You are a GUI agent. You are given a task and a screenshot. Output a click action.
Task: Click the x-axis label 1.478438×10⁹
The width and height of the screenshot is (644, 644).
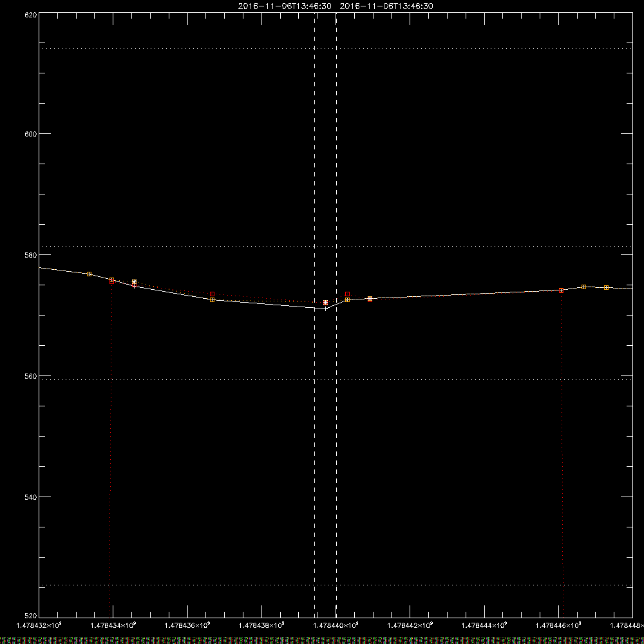(261, 625)
